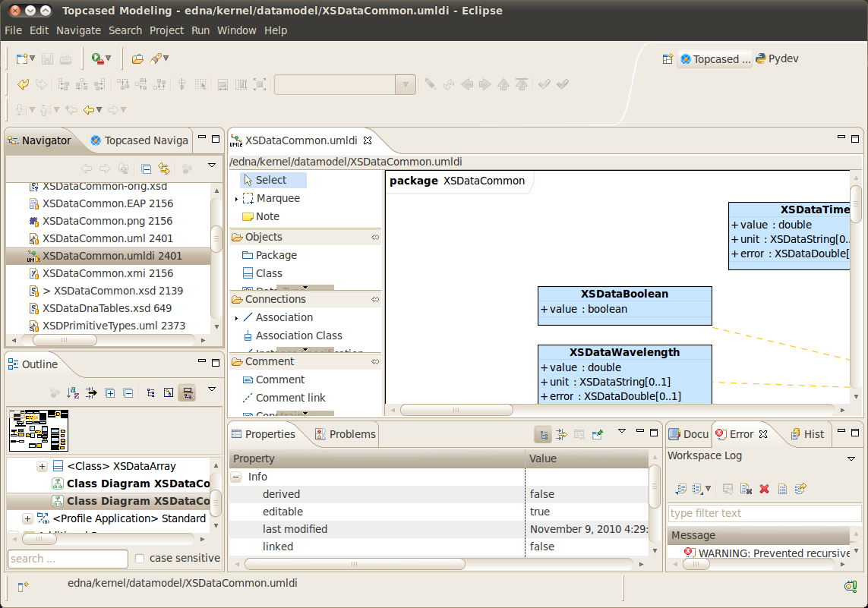Click the export log icon in Error view
This screenshot has height=608, width=868.
click(x=681, y=489)
